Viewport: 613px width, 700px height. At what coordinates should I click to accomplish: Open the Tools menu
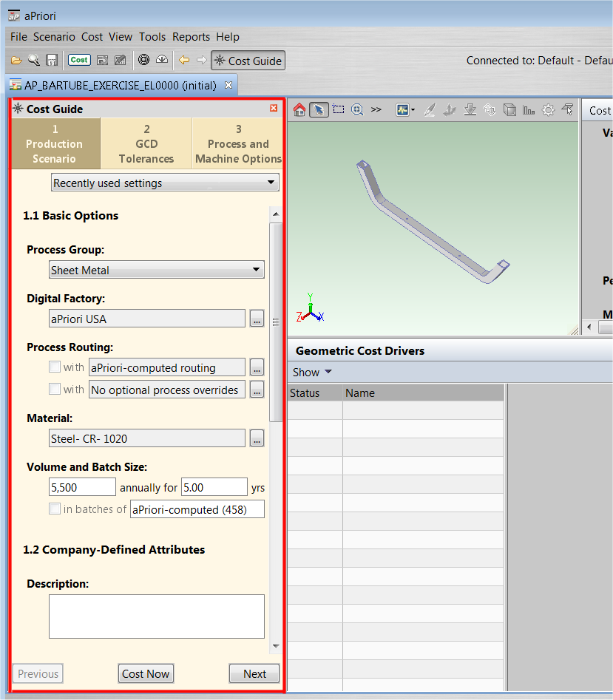coord(152,37)
